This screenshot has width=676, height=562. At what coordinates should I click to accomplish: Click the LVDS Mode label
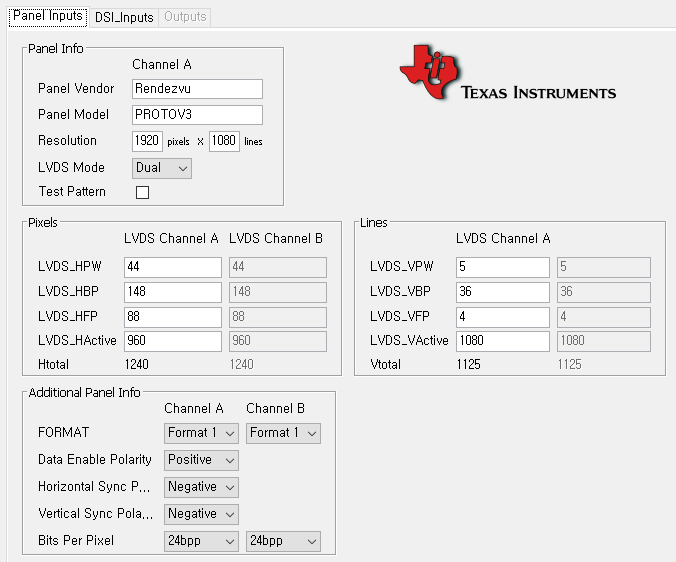[x=71, y=167]
